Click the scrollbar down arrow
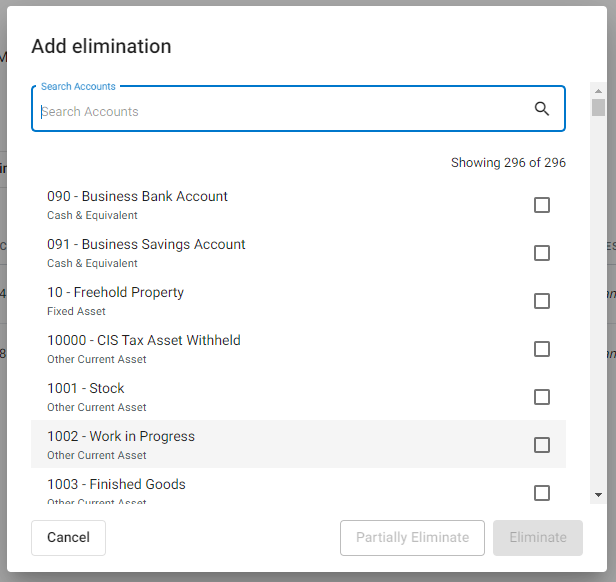Viewport: 616px width, 582px height. 598,495
